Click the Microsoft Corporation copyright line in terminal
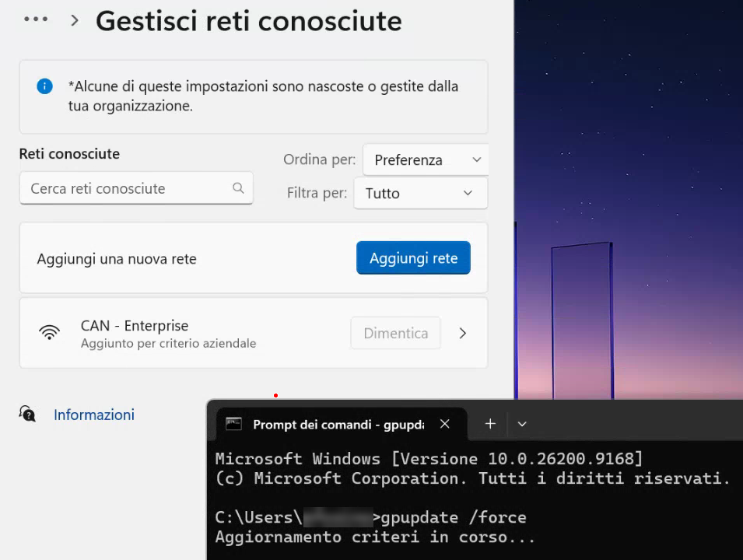 point(472,478)
